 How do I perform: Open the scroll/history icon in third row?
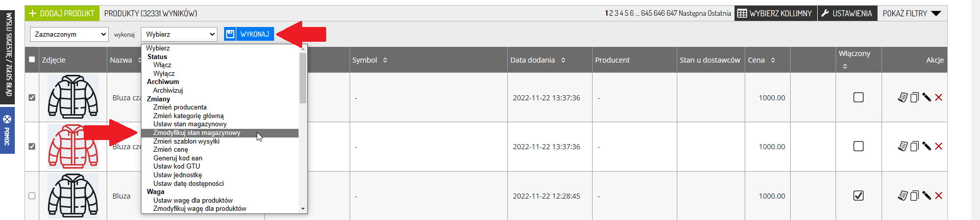[x=903, y=196]
